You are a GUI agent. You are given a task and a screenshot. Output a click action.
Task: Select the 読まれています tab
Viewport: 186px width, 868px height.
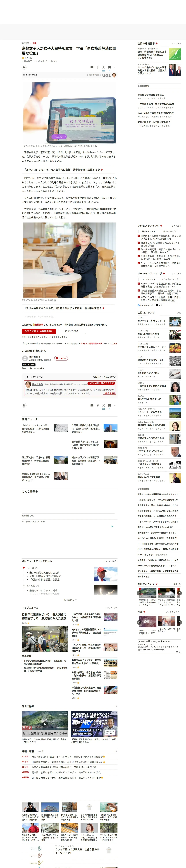pyautogui.click(x=148, y=231)
